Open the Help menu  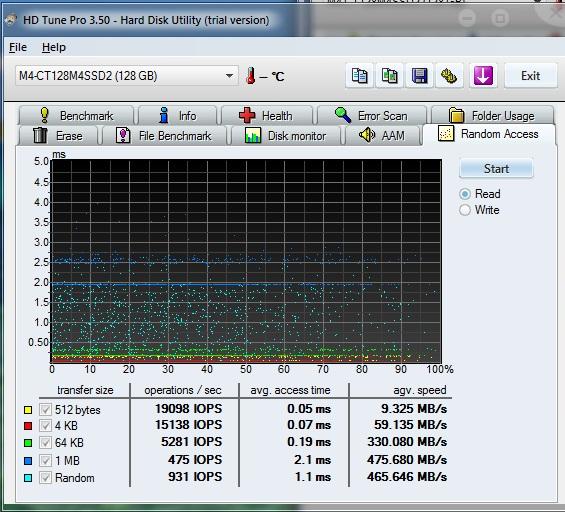(54, 47)
